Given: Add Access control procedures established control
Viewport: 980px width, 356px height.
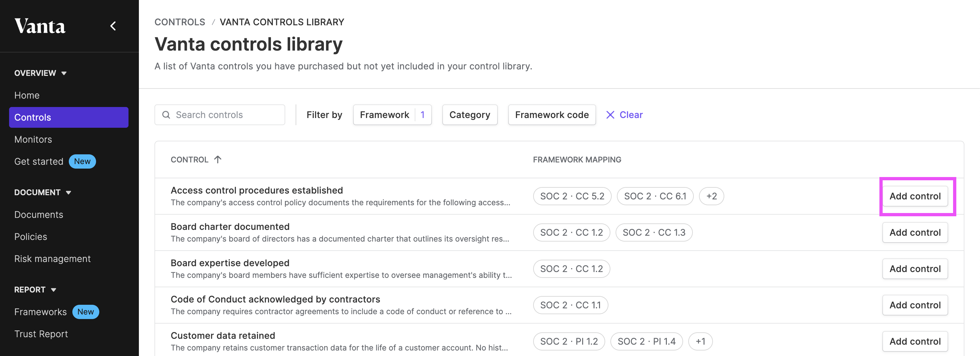Looking at the screenshot, I should [x=914, y=196].
